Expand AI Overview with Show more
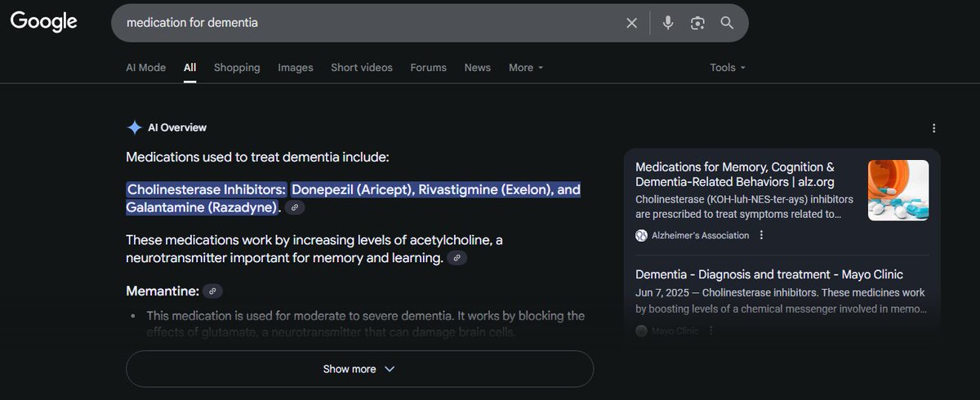 (x=359, y=369)
